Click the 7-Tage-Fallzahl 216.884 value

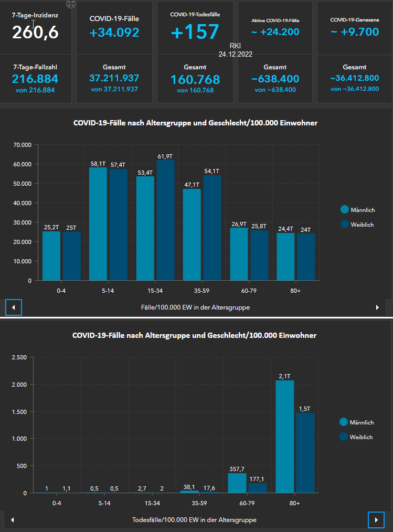(35, 79)
